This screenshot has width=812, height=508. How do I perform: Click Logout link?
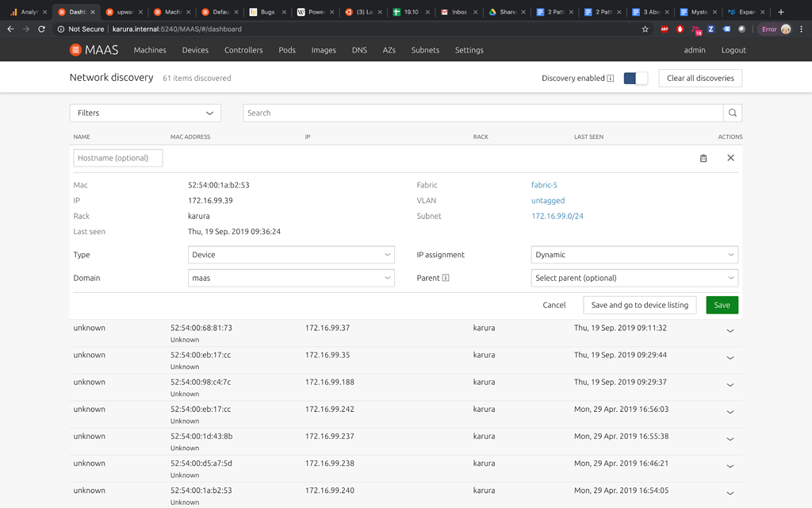point(733,50)
